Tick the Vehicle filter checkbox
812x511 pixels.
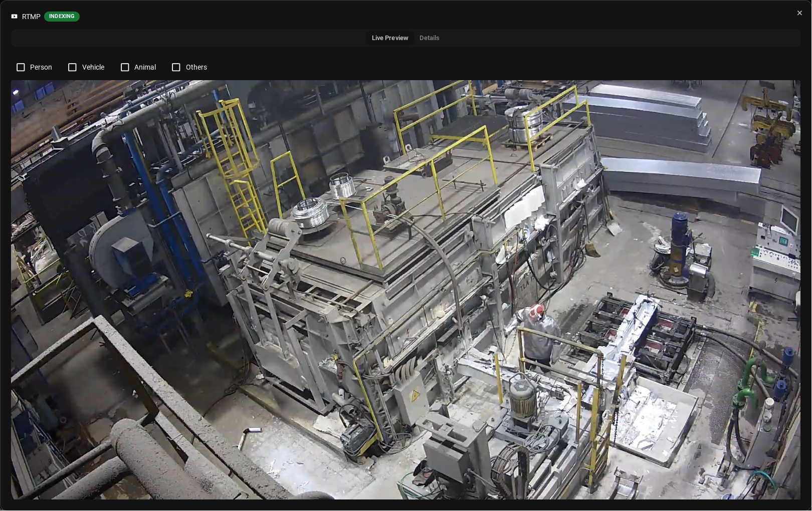pos(72,67)
